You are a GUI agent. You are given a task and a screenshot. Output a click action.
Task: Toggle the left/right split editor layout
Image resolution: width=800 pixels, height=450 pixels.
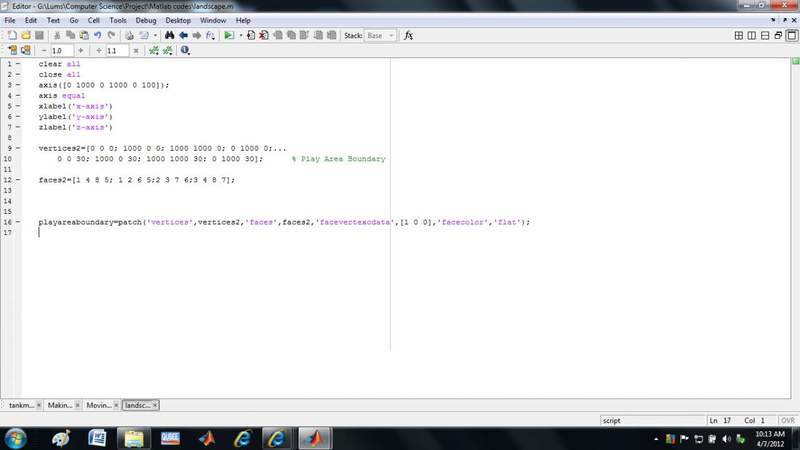pyautogui.click(x=751, y=35)
